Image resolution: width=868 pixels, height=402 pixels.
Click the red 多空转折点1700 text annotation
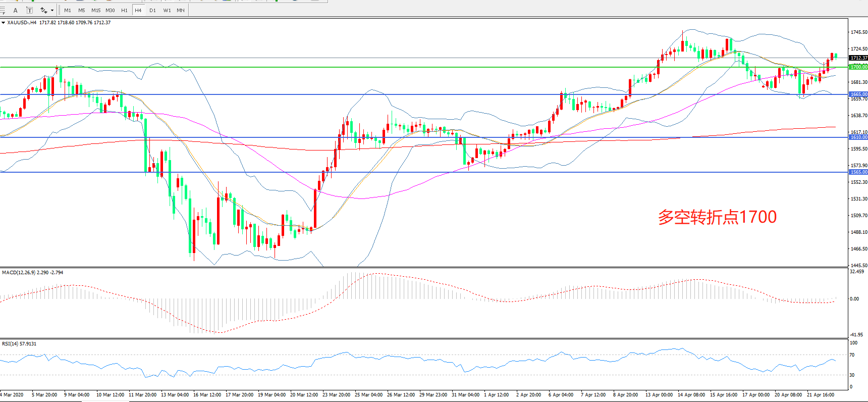[x=717, y=217]
